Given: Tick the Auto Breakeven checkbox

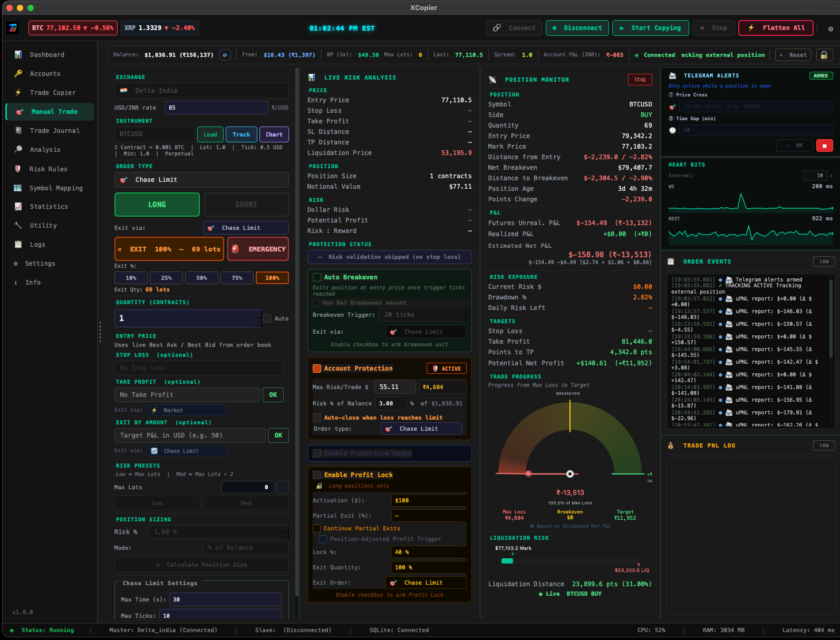Looking at the screenshot, I should tap(317, 277).
